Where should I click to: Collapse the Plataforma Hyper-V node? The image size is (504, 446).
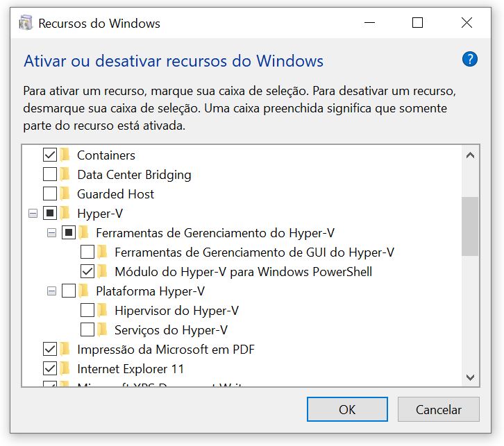click(x=51, y=291)
